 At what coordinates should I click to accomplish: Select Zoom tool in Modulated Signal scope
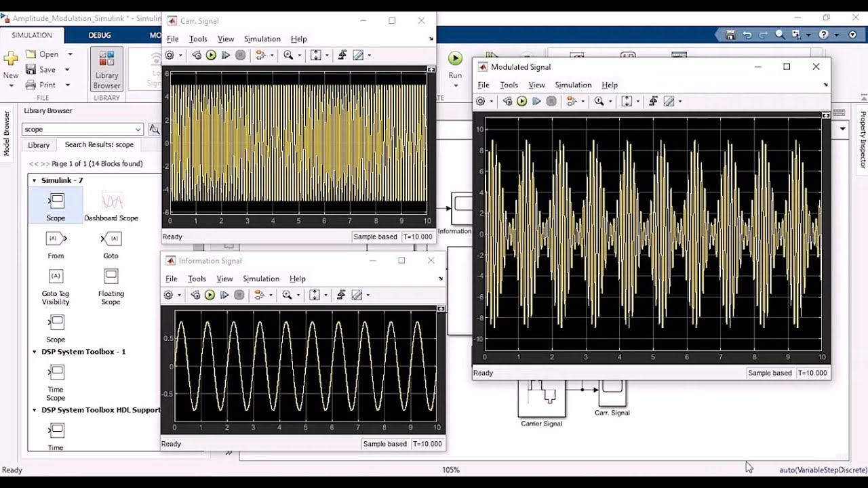click(599, 102)
